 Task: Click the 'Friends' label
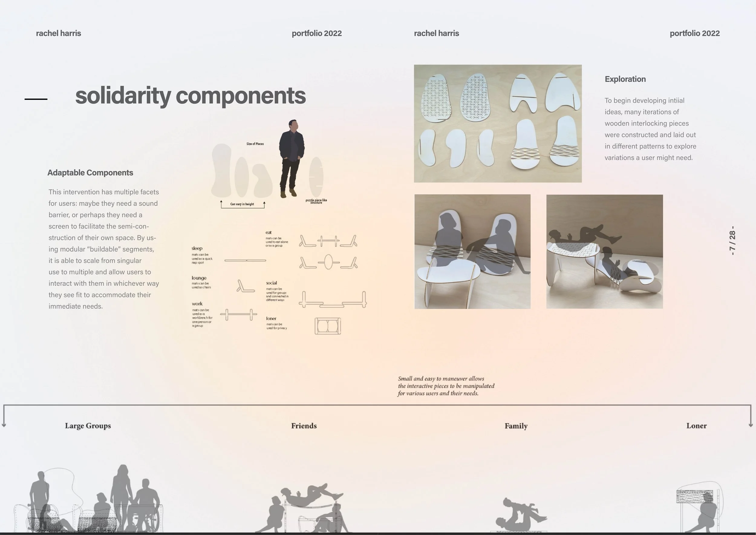304,426
